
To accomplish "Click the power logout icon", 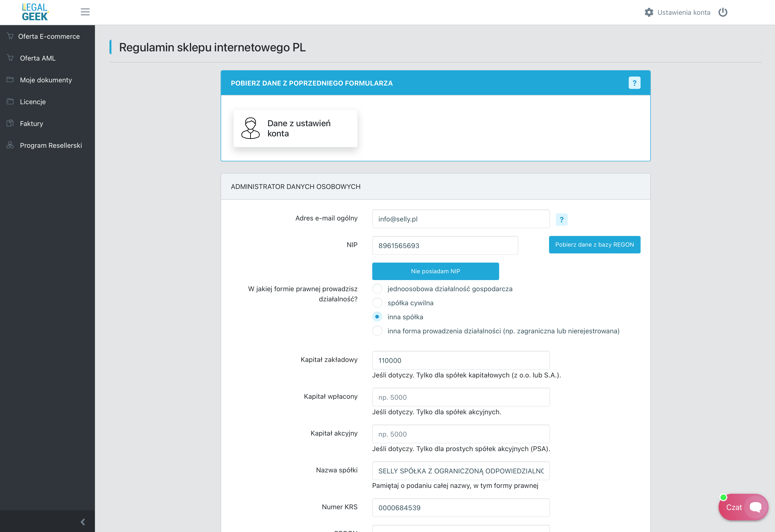I will click(x=723, y=12).
